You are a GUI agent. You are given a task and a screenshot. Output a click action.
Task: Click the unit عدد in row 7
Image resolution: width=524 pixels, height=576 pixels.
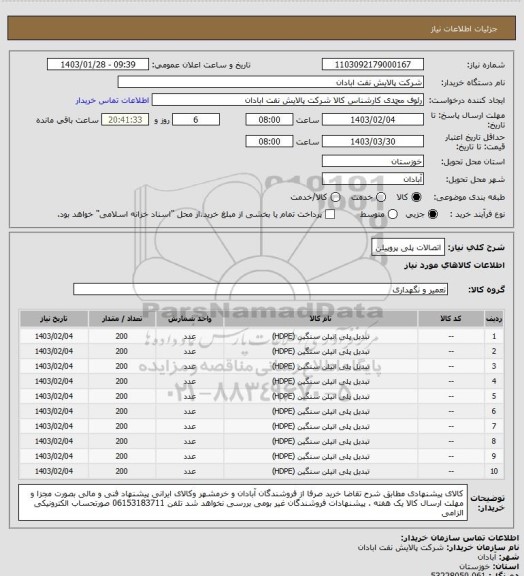(190, 426)
